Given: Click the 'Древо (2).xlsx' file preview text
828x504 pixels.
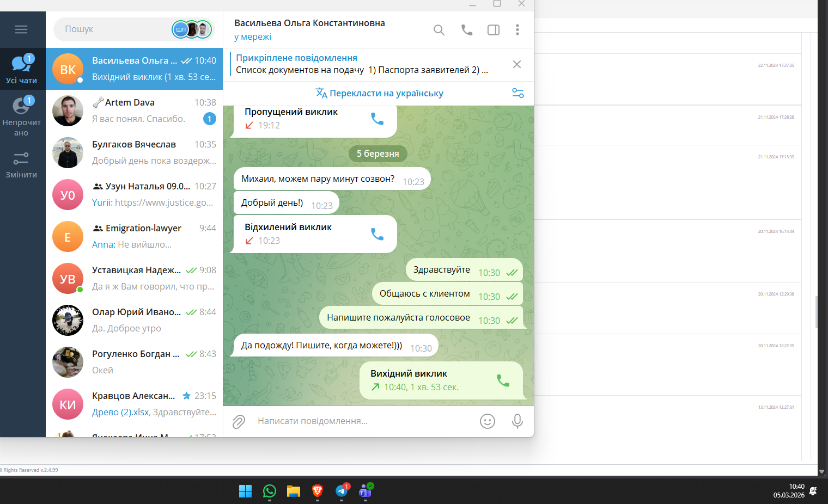Looking at the screenshot, I should 120,412.
